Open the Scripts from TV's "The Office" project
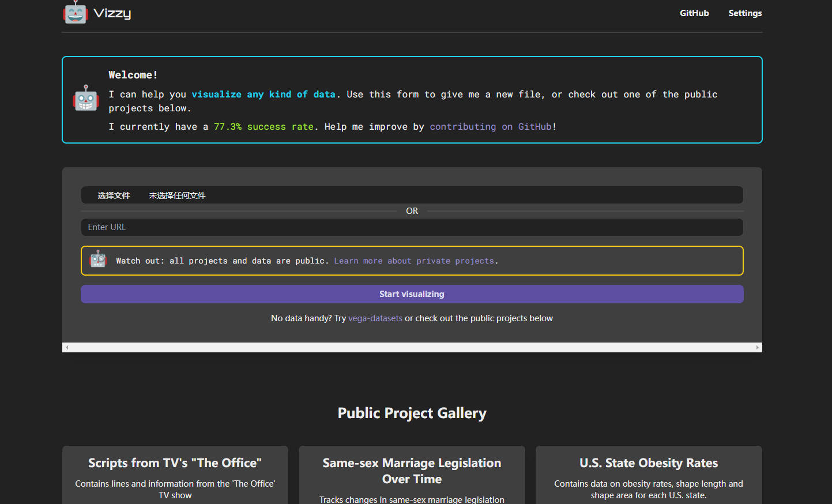 [175, 463]
